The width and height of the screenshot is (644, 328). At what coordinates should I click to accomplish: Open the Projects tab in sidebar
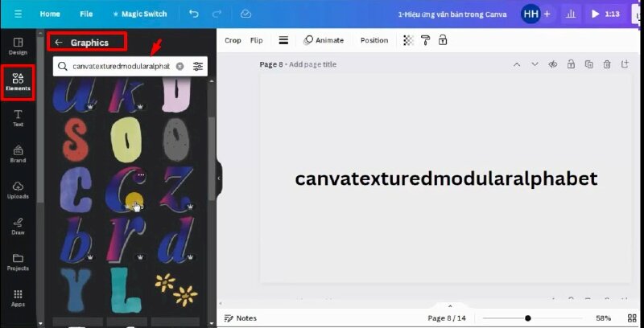point(18,262)
